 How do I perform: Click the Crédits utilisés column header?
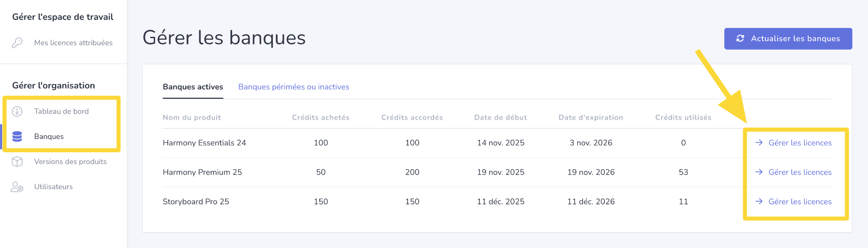[683, 117]
